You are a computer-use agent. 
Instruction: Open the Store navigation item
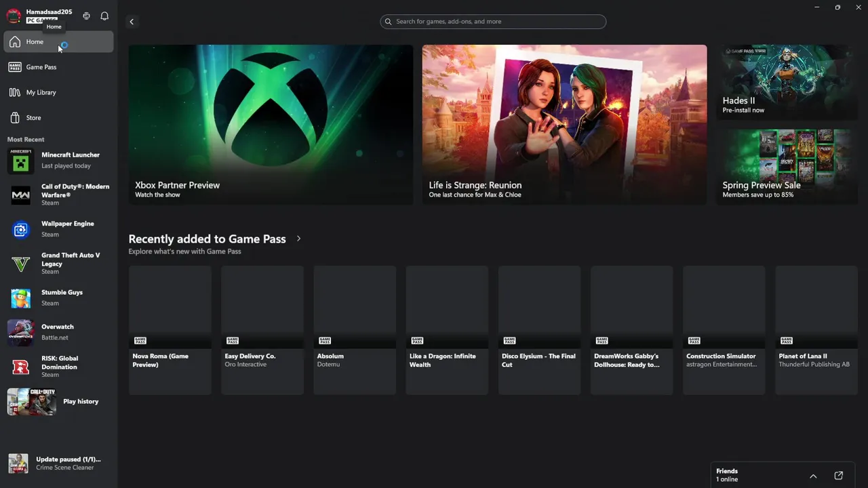pyautogui.click(x=58, y=118)
